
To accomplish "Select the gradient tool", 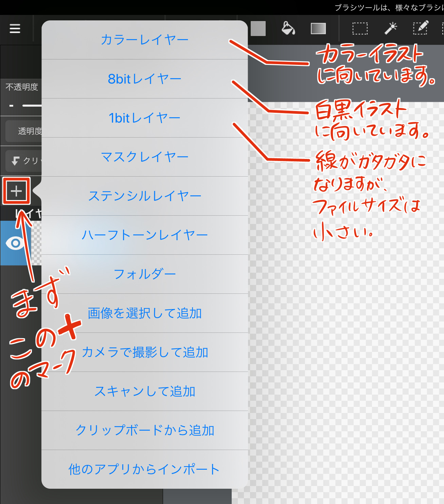I will [x=318, y=29].
